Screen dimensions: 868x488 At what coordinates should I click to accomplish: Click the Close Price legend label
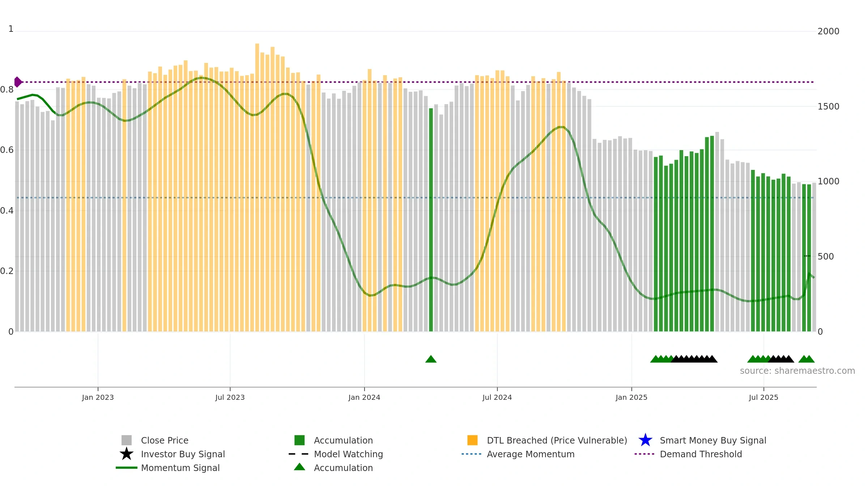tap(165, 440)
